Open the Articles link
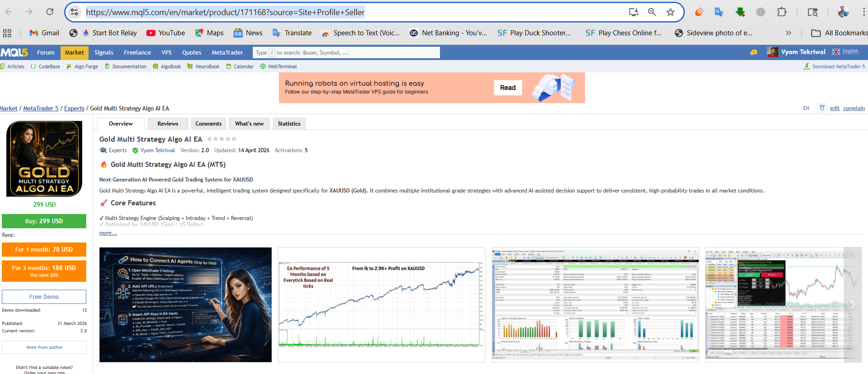 (12, 66)
